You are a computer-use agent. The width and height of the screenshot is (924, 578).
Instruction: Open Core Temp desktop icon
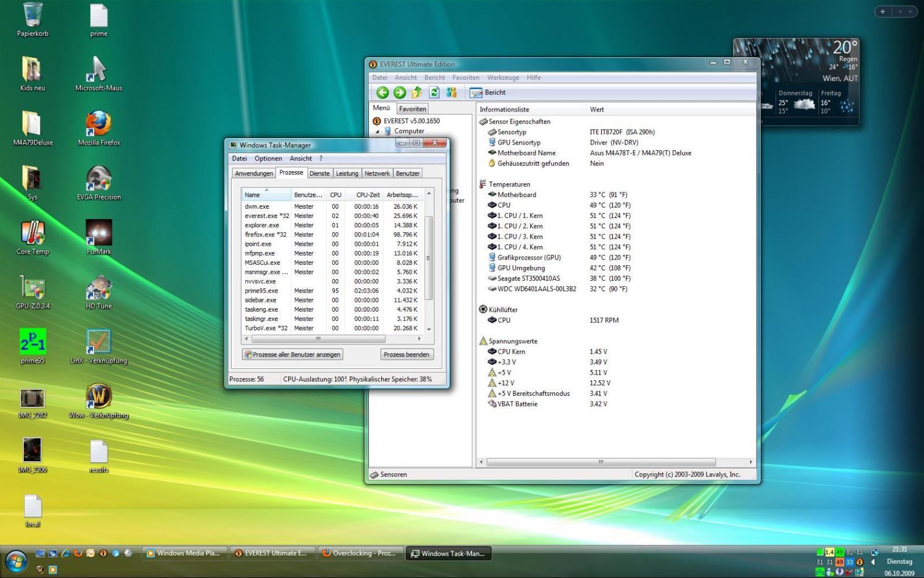[x=32, y=238]
